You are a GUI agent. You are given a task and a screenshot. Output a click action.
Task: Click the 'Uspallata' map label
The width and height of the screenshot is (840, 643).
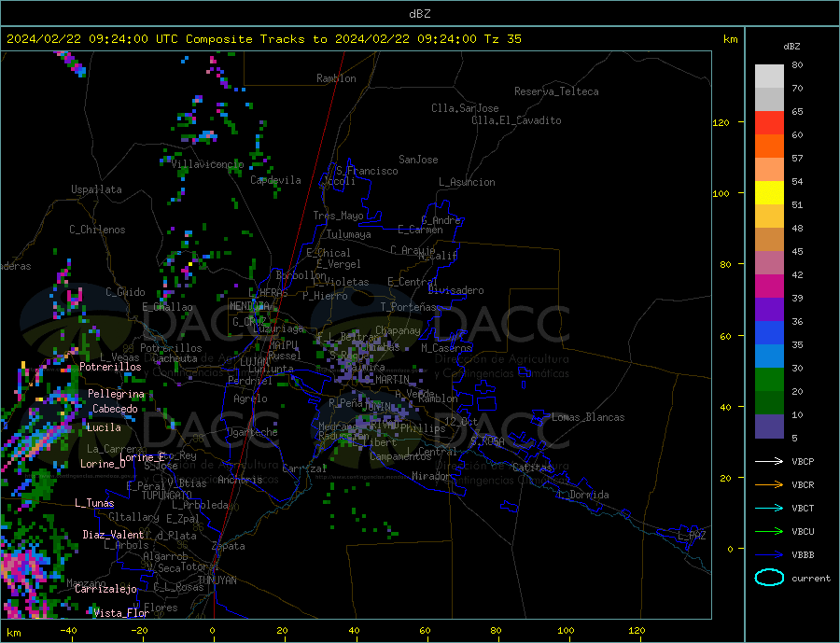[x=96, y=189]
